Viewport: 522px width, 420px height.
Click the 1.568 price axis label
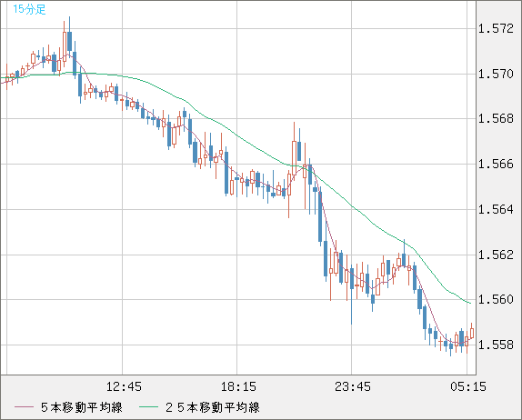coord(496,119)
